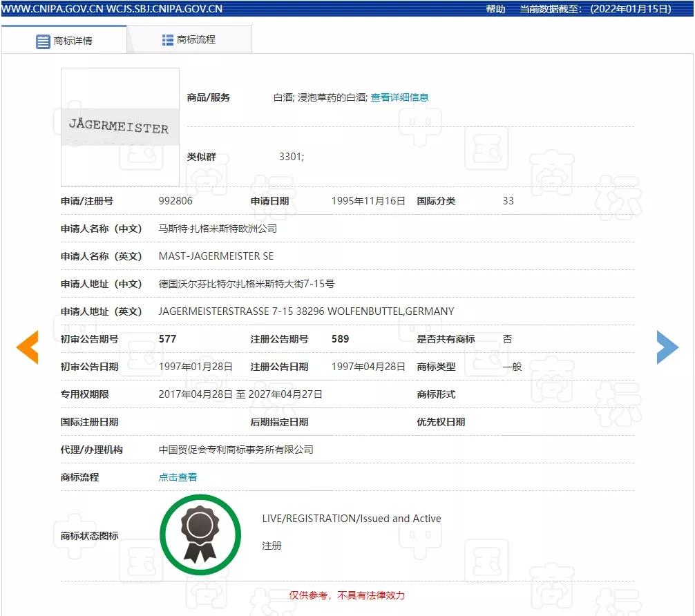Select exclusive right period 2017年04月28日 至 2027年04月27日
Screen dimensions: 695x616
tap(240, 394)
